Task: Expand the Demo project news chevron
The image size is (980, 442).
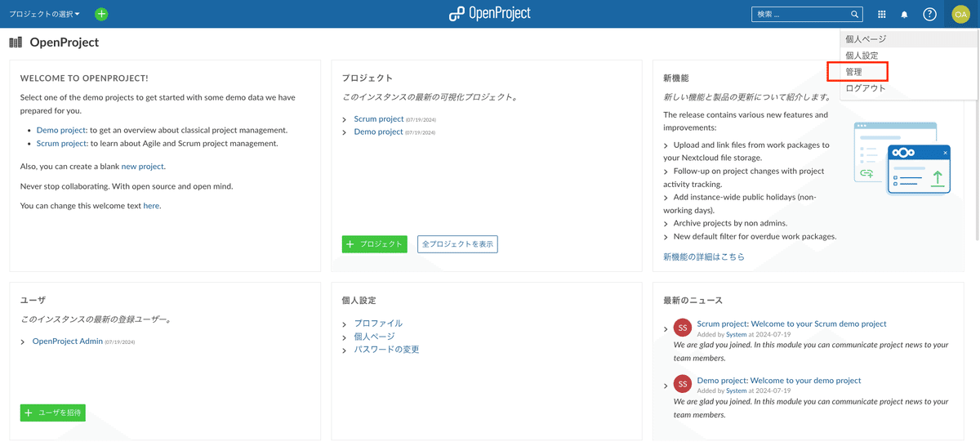Action: click(x=666, y=386)
